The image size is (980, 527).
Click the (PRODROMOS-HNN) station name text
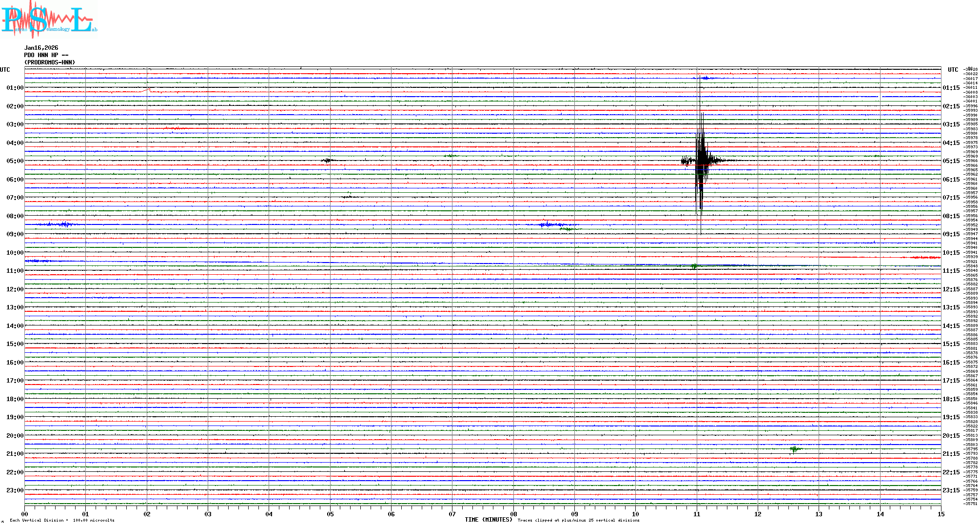[50, 62]
